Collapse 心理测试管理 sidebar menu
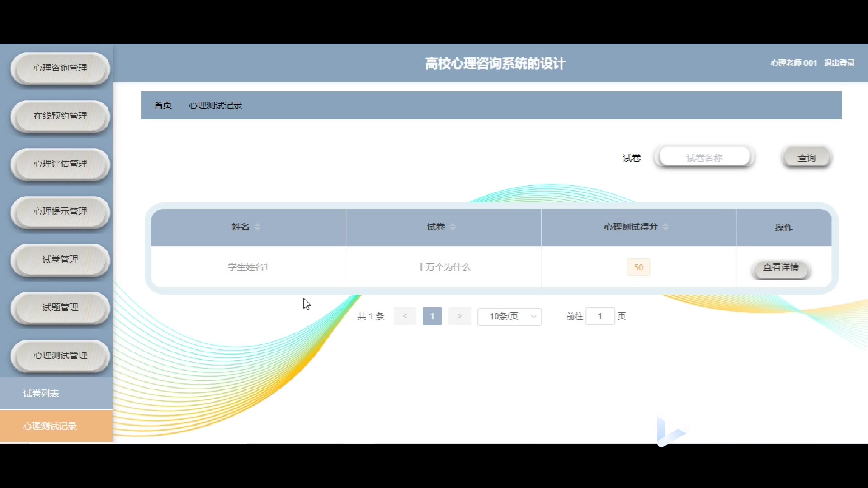868x488 pixels. (60, 355)
